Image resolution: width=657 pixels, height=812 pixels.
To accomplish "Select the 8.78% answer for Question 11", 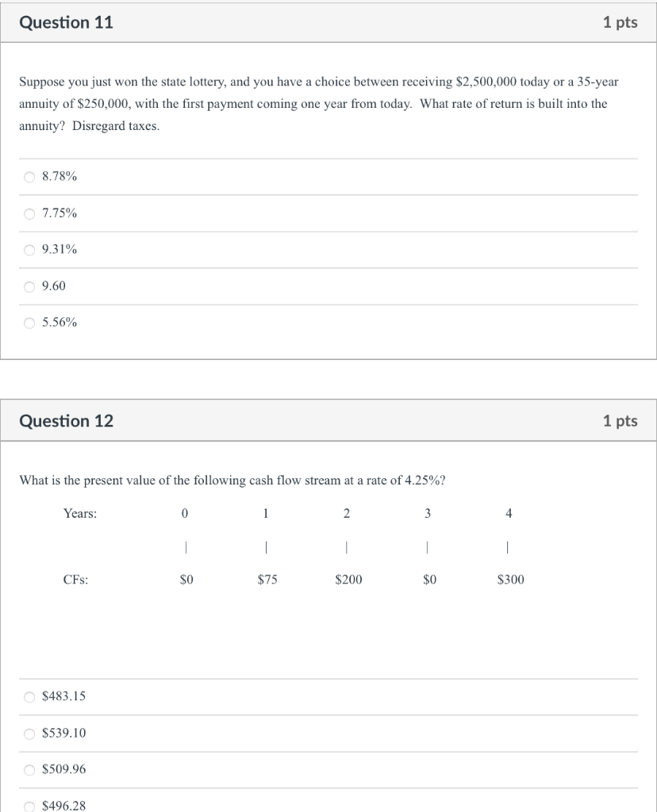I will 28,177.
